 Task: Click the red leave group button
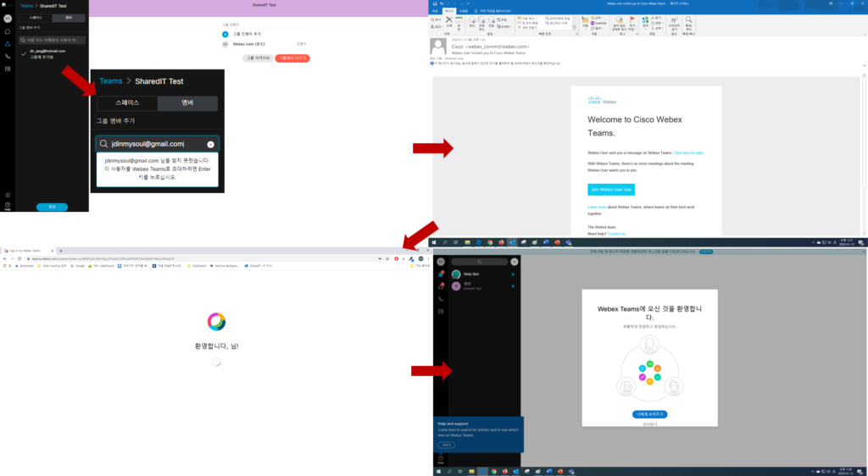[x=292, y=58]
